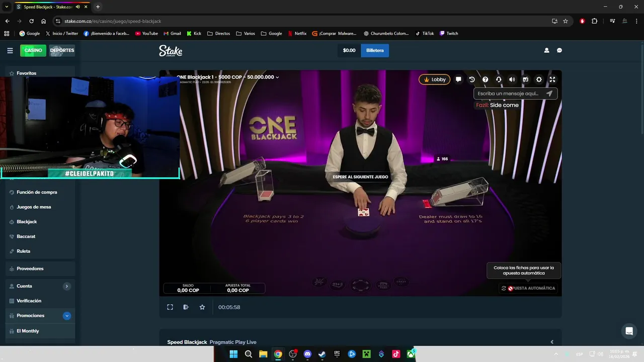
Task: Switch to the CASINO tab
Action: (33, 50)
